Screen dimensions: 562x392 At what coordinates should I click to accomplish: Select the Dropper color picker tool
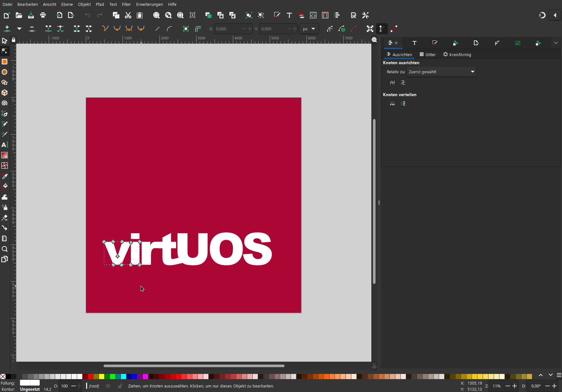[5, 176]
